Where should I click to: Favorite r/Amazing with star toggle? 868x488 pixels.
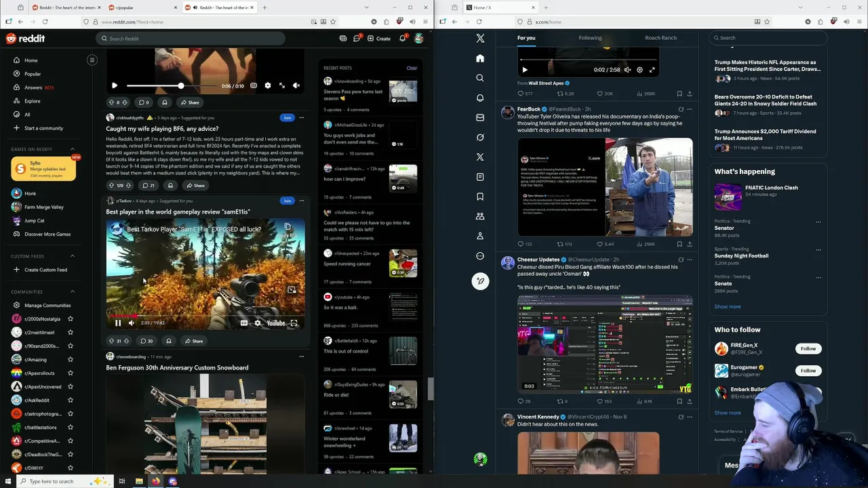(x=71, y=359)
